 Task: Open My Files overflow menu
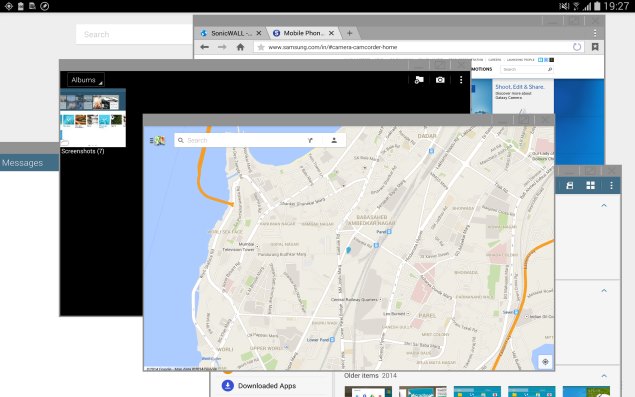[612, 186]
